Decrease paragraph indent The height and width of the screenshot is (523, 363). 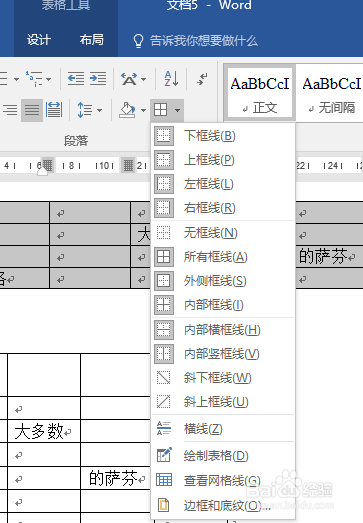tap(76, 79)
